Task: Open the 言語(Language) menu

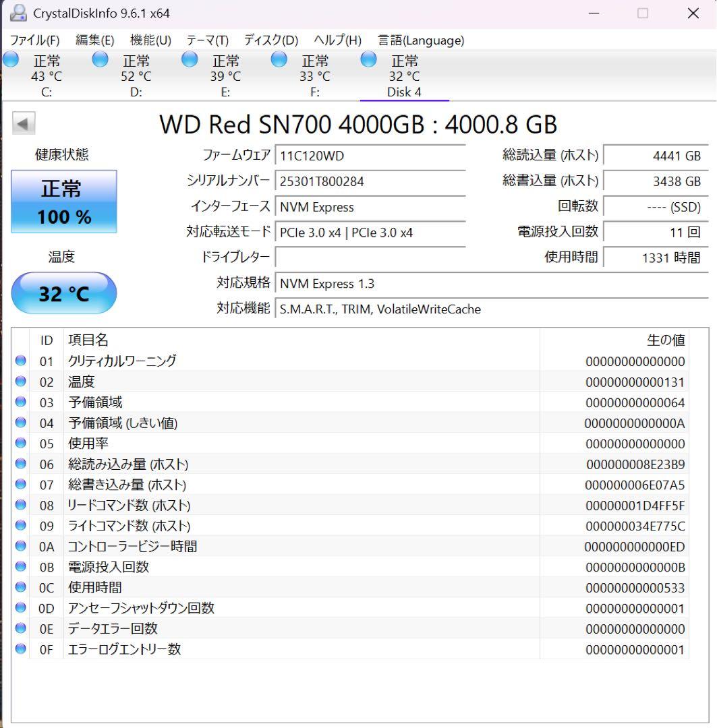Action: (420, 40)
